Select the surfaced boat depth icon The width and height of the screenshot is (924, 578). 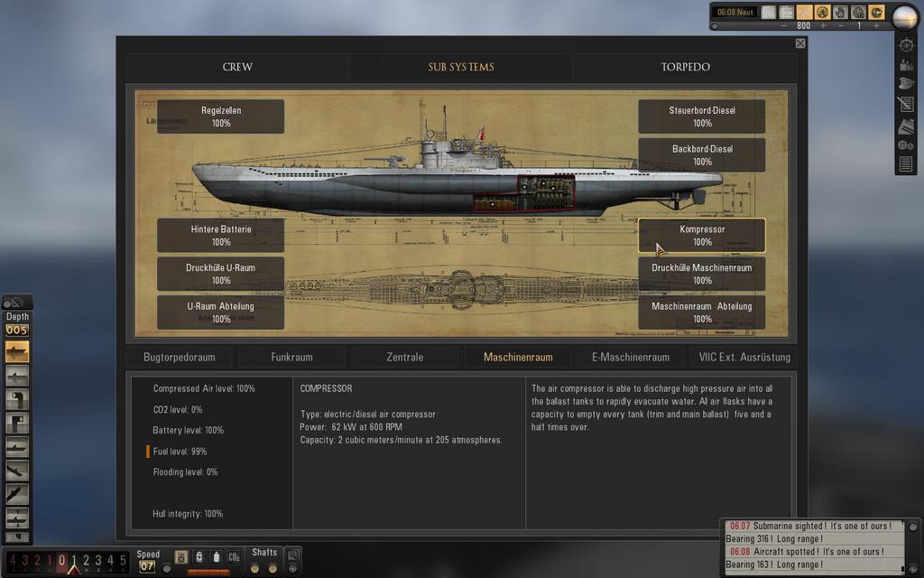tap(17, 352)
